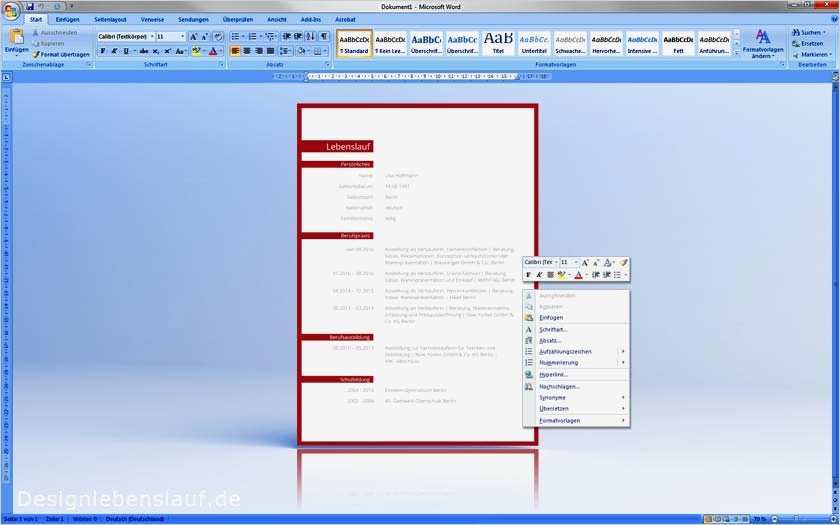
Task: Open the font size dropdown in ribbon
Action: pyautogui.click(x=183, y=37)
